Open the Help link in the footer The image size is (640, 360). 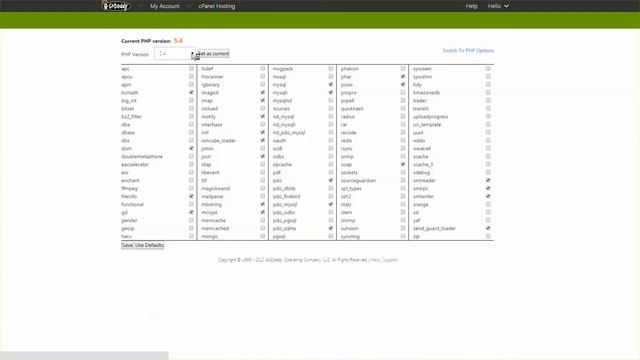(375, 260)
